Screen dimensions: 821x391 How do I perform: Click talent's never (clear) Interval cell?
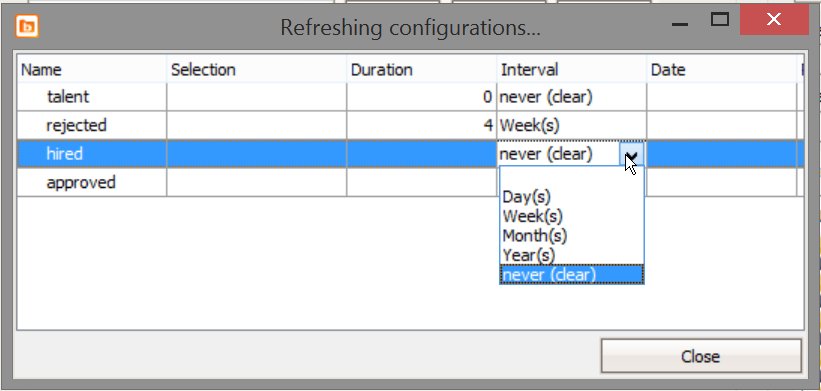click(x=571, y=97)
